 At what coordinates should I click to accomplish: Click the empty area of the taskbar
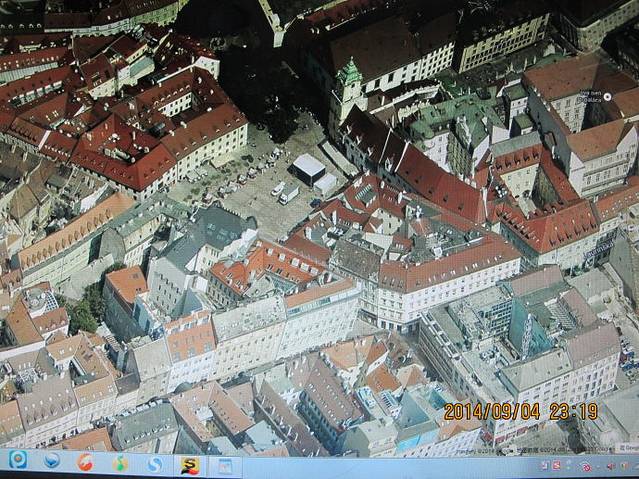click(380, 466)
